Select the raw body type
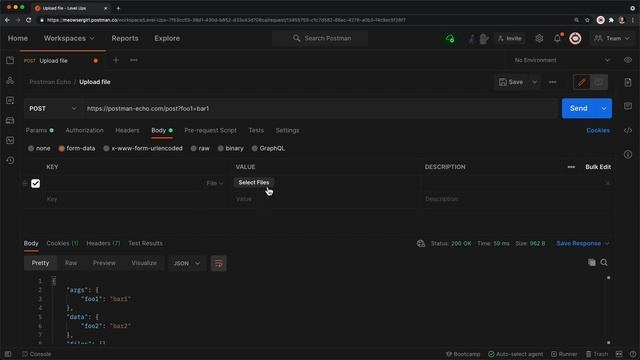Image resolution: width=640 pixels, height=360 pixels. (x=200, y=149)
